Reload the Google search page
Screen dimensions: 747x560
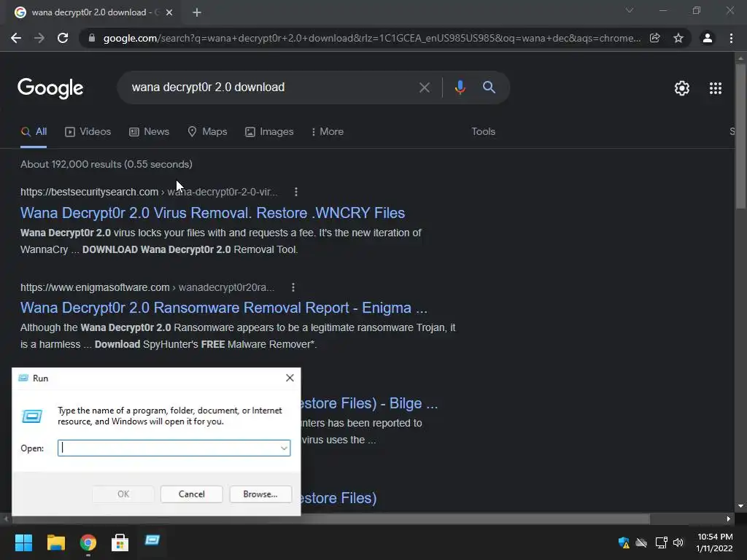point(63,38)
